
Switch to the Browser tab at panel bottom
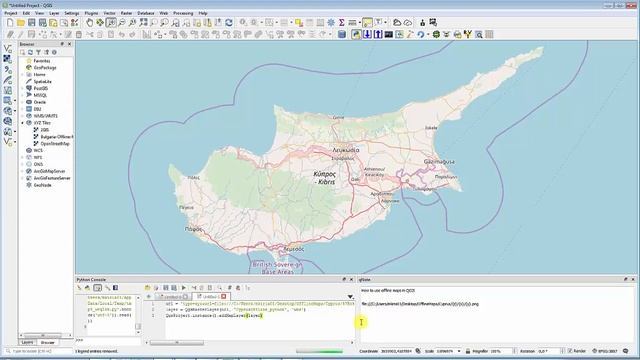[48, 342]
